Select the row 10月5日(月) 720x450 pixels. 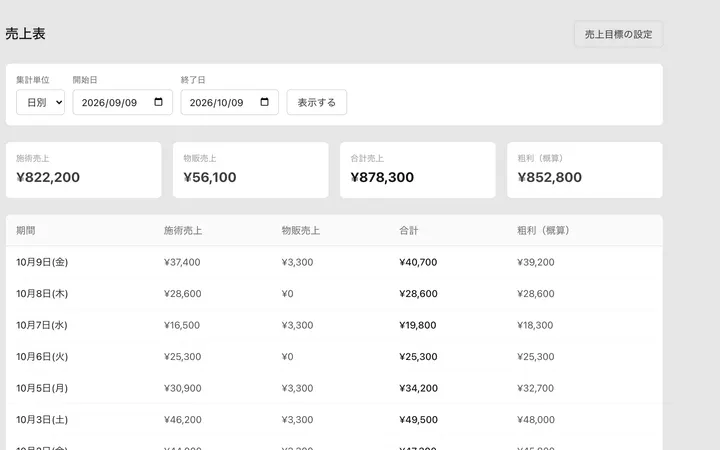[334, 388]
